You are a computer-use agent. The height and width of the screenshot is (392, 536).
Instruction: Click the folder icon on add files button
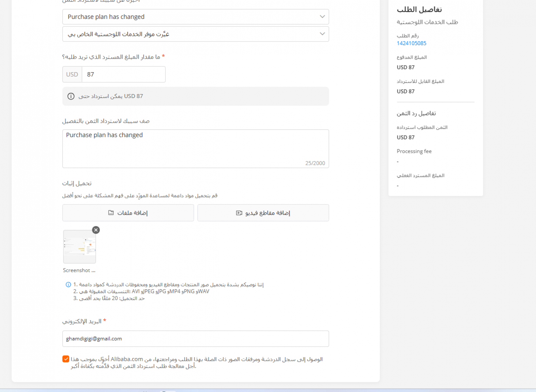(111, 213)
